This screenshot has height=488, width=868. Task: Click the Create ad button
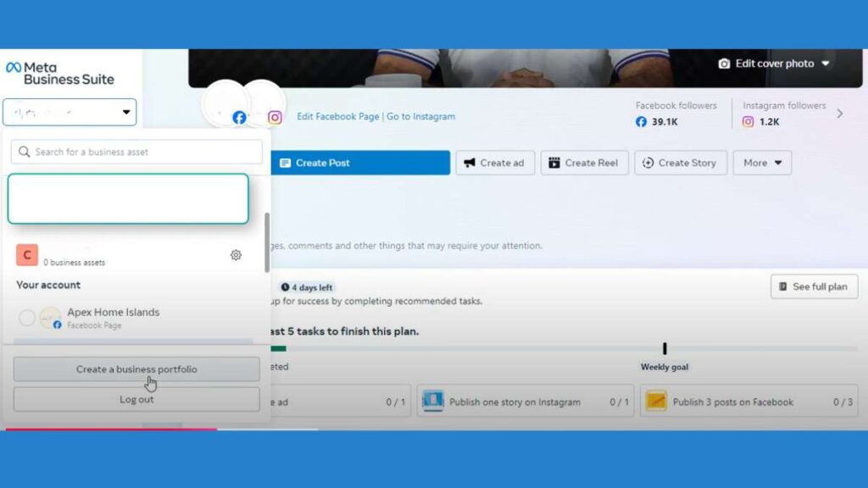(495, 163)
